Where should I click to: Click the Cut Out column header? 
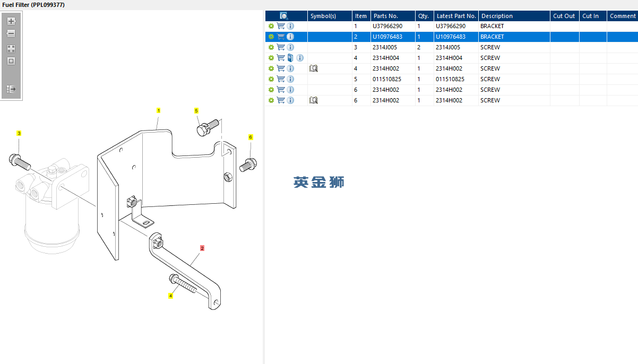pos(565,16)
